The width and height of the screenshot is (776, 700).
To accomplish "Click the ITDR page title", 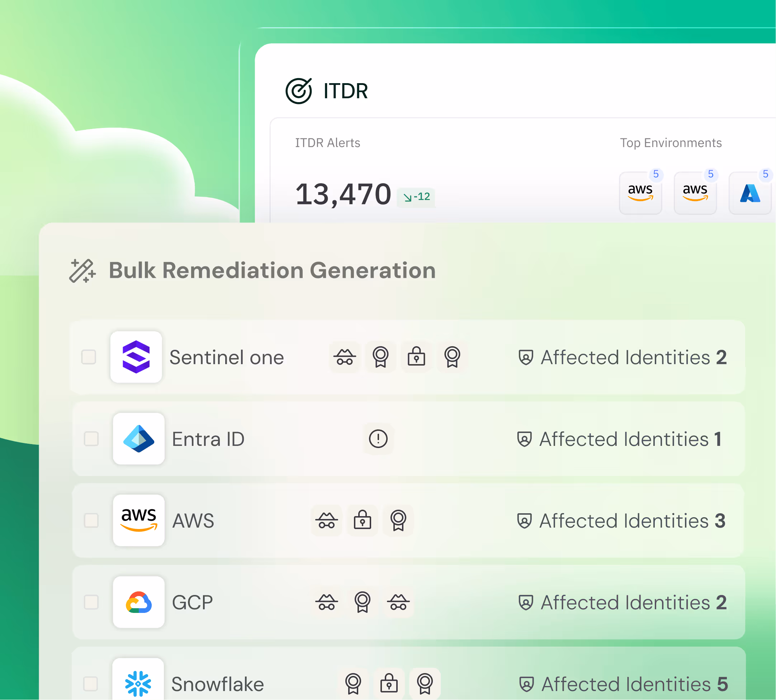I will click(x=345, y=91).
